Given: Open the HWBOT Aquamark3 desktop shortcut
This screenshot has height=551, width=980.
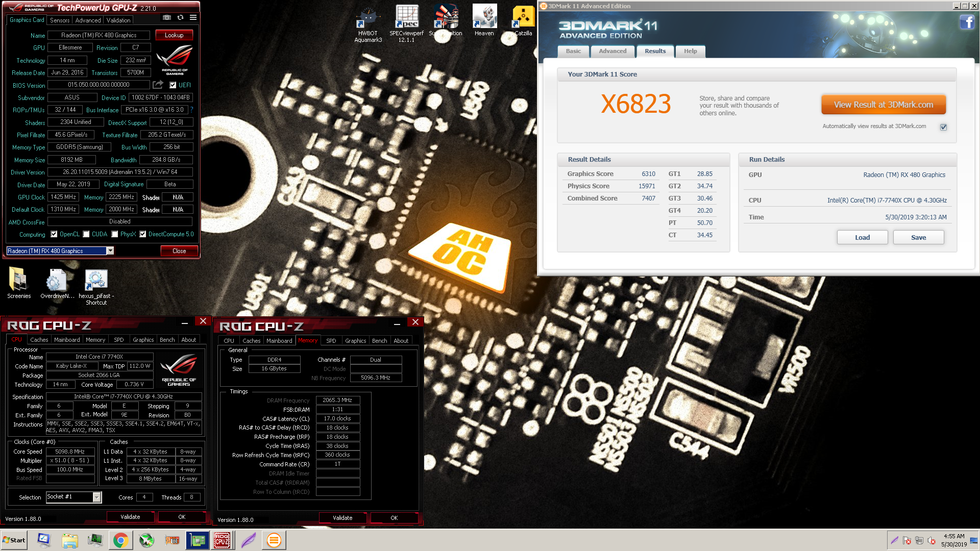Looking at the screenshot, I should (x=368, y=24).
